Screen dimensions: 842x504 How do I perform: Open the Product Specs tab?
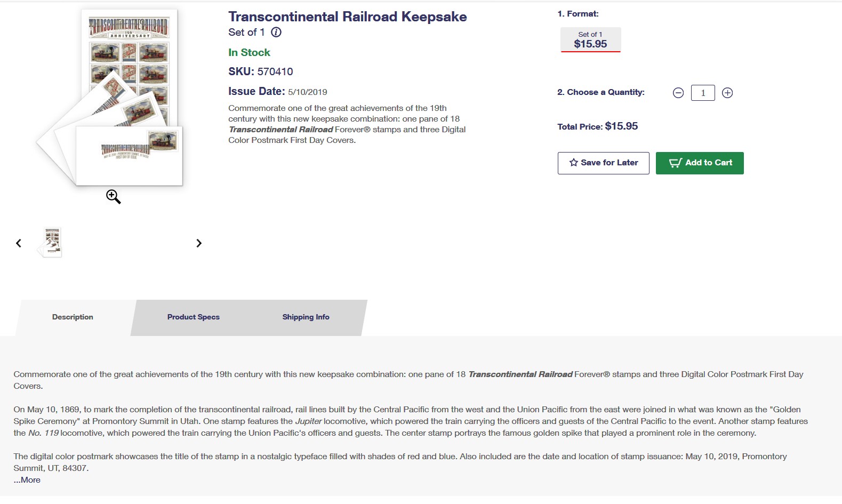(x=194, y=317)
